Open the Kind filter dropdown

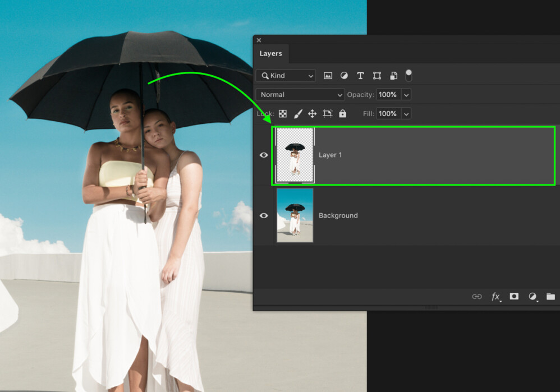(285, 75)
